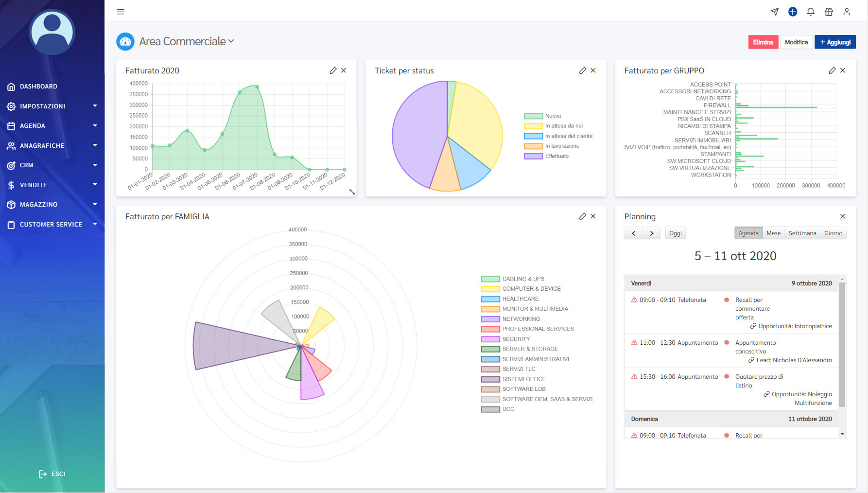Image resolution: width=868 pixels, height=493 pixels.
Task: Expand the Impostazioni sidebar menu
Action: point(52,106)
